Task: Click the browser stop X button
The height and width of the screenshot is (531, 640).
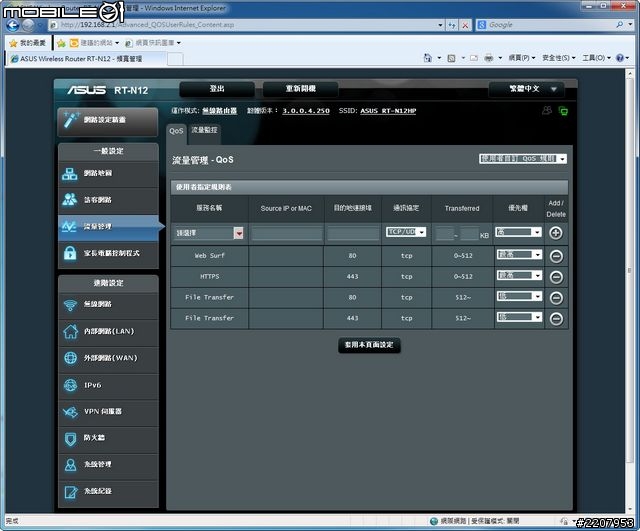Action: pos(465,25)
